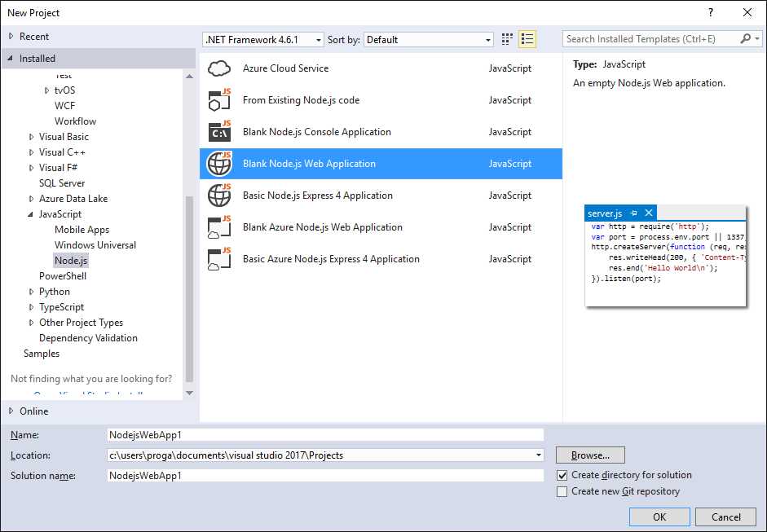Select Azure Cloud Service template name
Screen dimensions: 767x532
[x=285, y=68]
